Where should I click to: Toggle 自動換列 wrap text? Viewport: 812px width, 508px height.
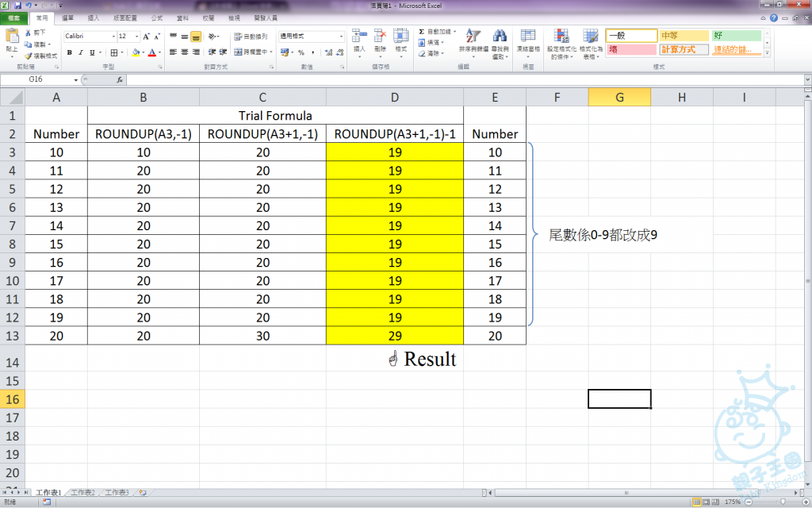click(x=251, y=37)
